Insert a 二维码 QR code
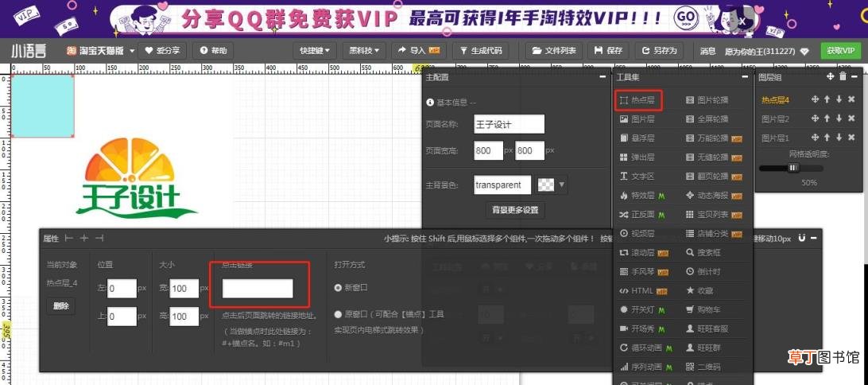Viewport: 868px width, 385px height. click(x=703, y=367)
